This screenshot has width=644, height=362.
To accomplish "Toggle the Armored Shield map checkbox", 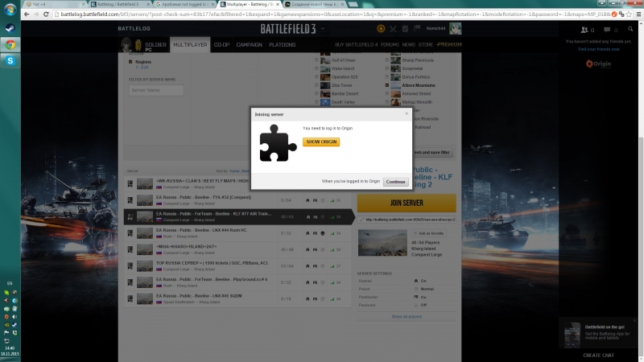I will [x=387, y=93].
